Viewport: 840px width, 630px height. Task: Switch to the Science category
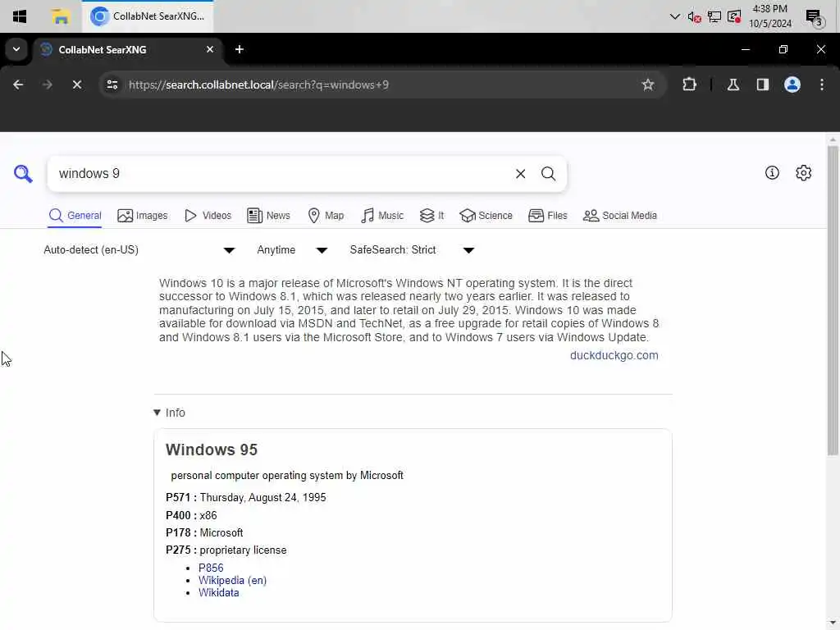[486, 216]
